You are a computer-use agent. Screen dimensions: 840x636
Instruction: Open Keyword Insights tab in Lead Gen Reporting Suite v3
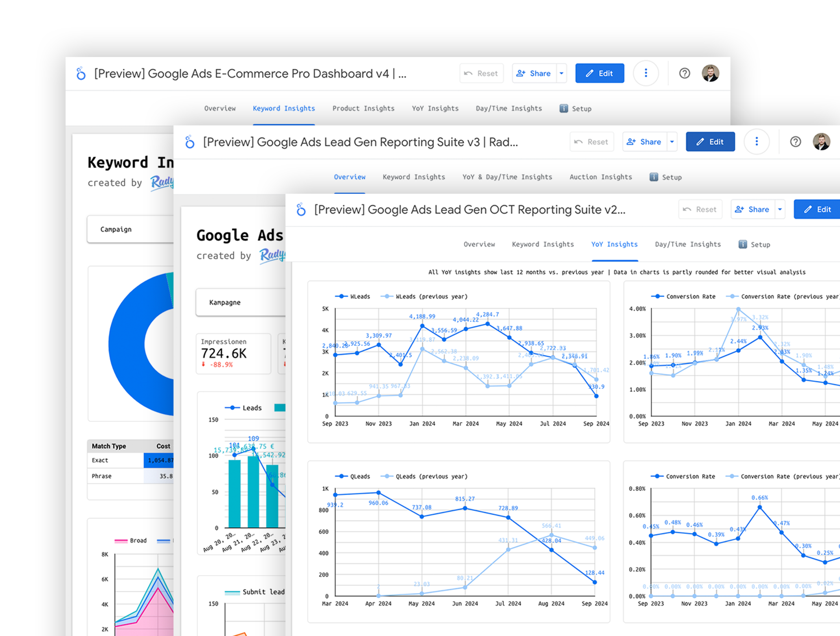pos(414,177)
